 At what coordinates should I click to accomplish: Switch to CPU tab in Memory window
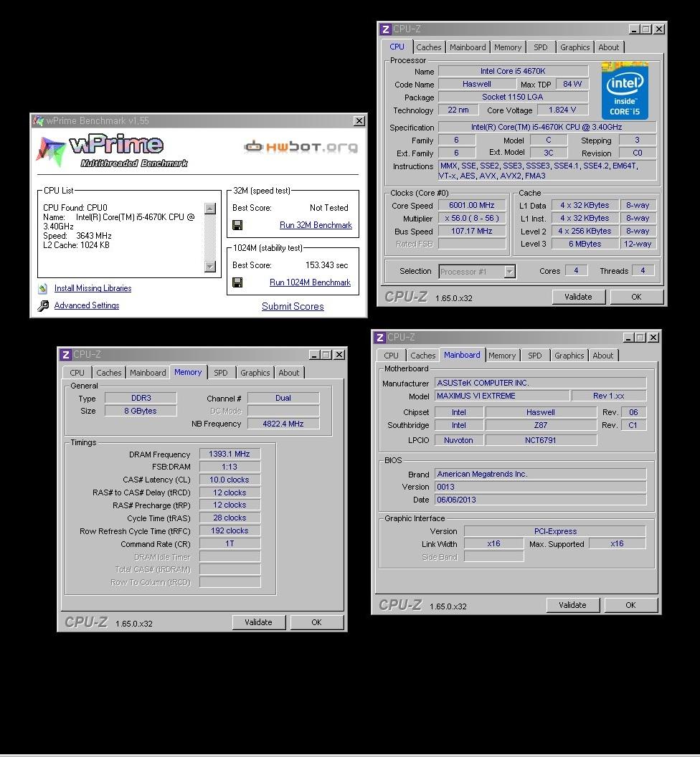point(77,373)
